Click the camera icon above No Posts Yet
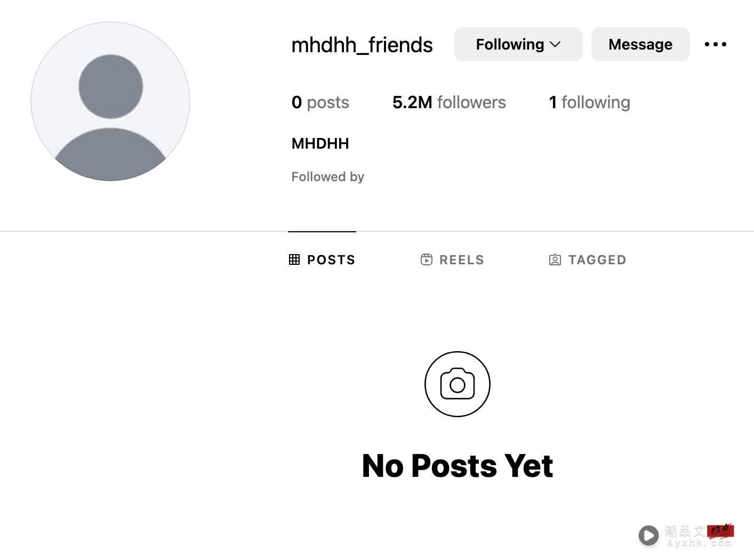 pyautogui.click(x=458, y=384)
